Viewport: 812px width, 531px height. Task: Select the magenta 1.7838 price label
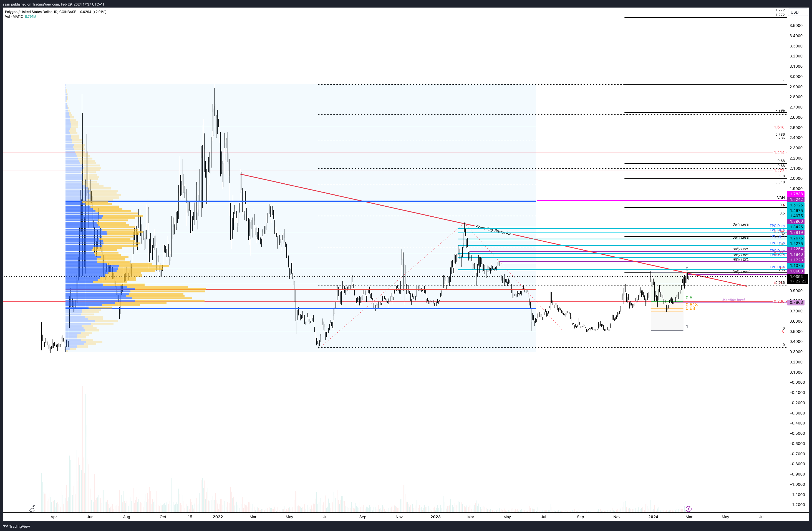click(796, 194)
